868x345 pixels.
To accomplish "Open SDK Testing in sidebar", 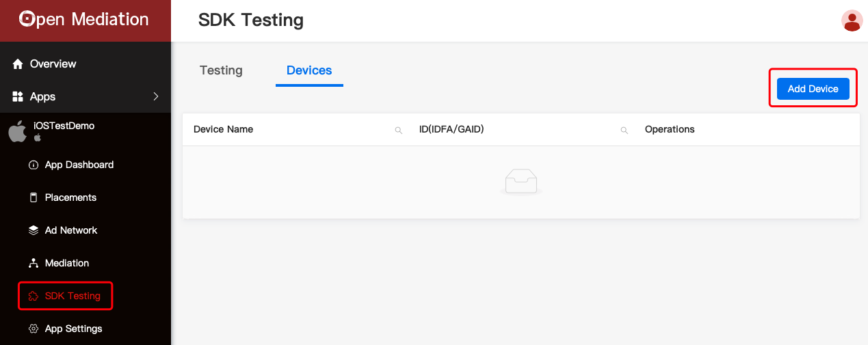I will coord(73,296).
